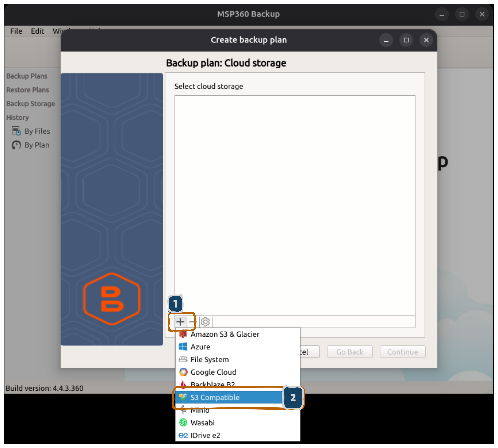Pick File System storage entry
498x448 pixels.
coord(210,359)
